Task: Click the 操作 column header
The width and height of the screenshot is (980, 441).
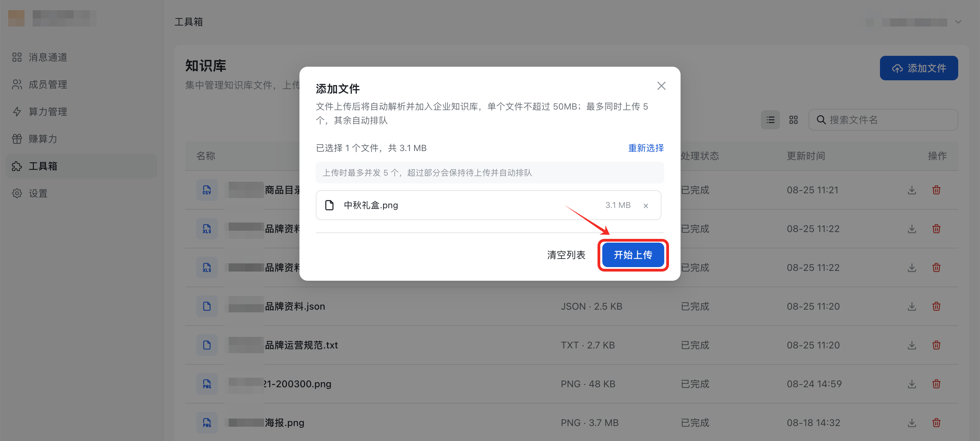Action: click(x=937, y=156)
